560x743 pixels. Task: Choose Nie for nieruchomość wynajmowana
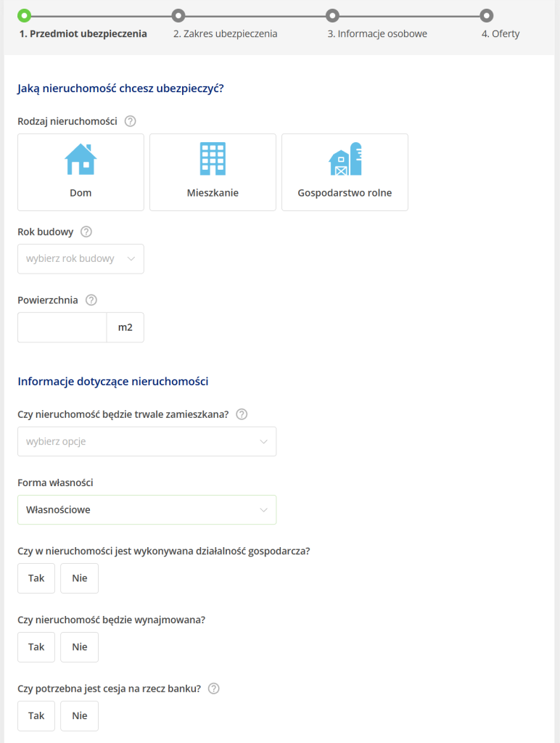pyautogui.click(x=80, y=647)
